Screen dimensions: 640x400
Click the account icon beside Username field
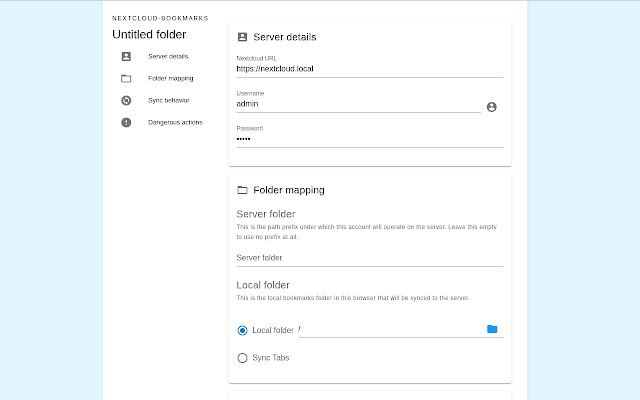pos(491,106)
